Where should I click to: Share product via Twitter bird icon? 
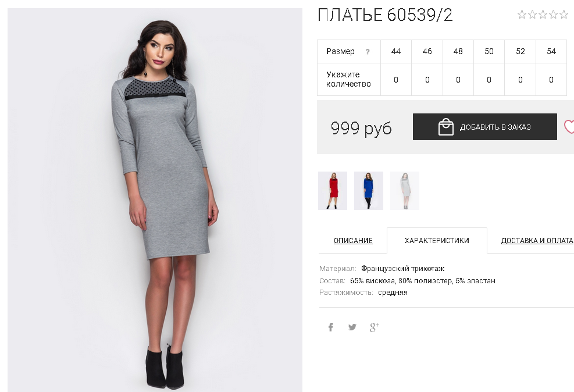[x=352, y=327]
